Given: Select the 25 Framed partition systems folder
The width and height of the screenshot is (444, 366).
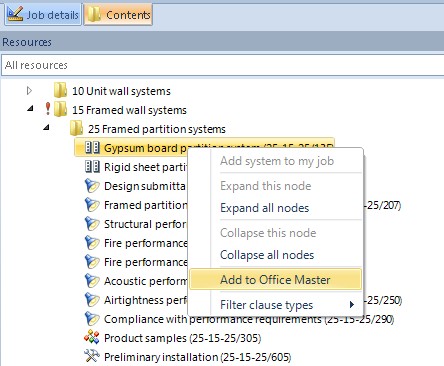Looking at the screenshot, I should click(157, 129).
